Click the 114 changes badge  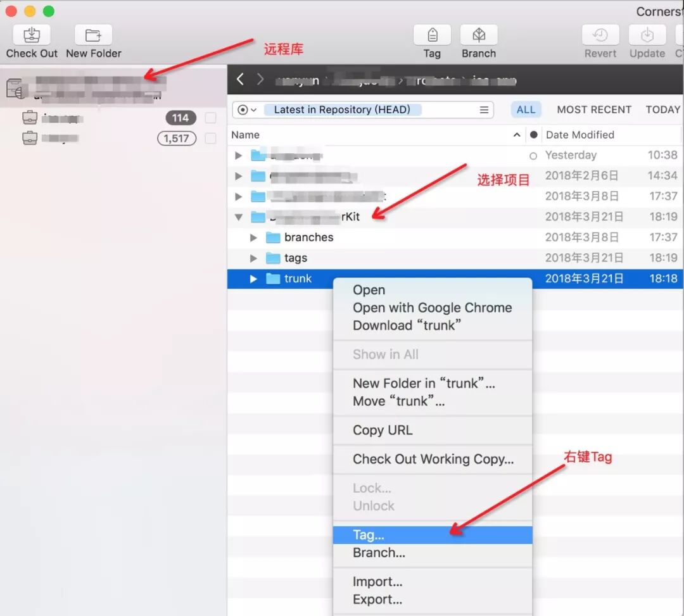point(180,118)
